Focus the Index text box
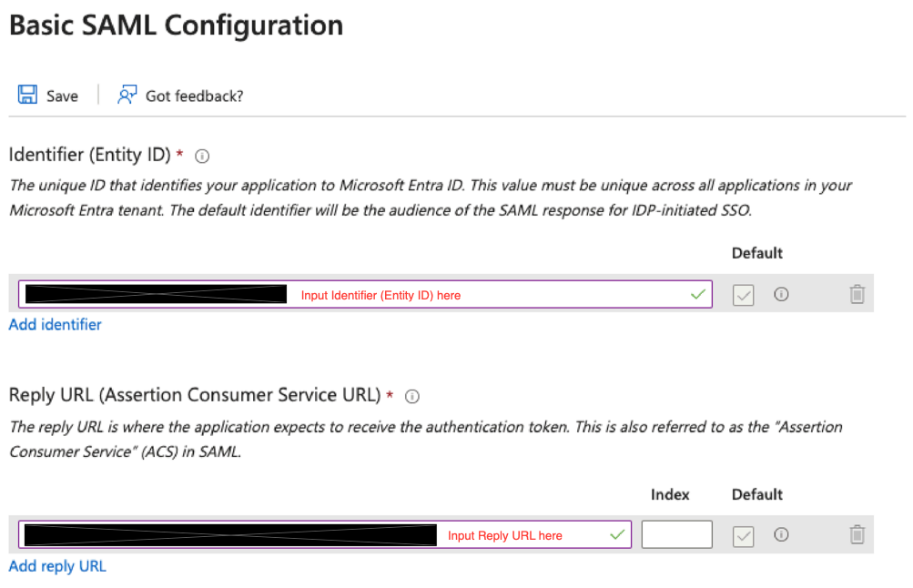 point(676,535)
